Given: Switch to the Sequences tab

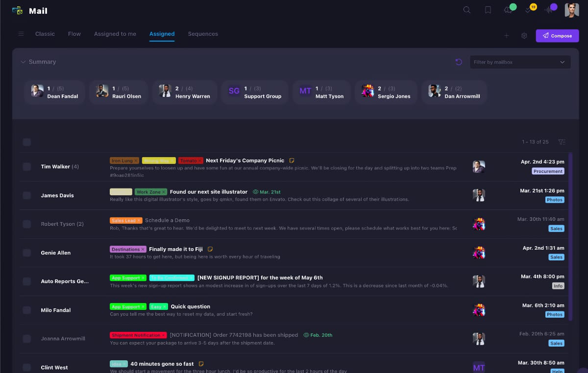Looking at the screenshot, I should tap(203, 34).
